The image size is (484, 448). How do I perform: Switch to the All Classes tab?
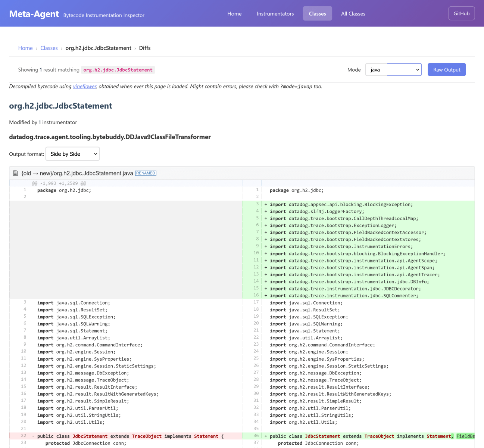[353, 13]
